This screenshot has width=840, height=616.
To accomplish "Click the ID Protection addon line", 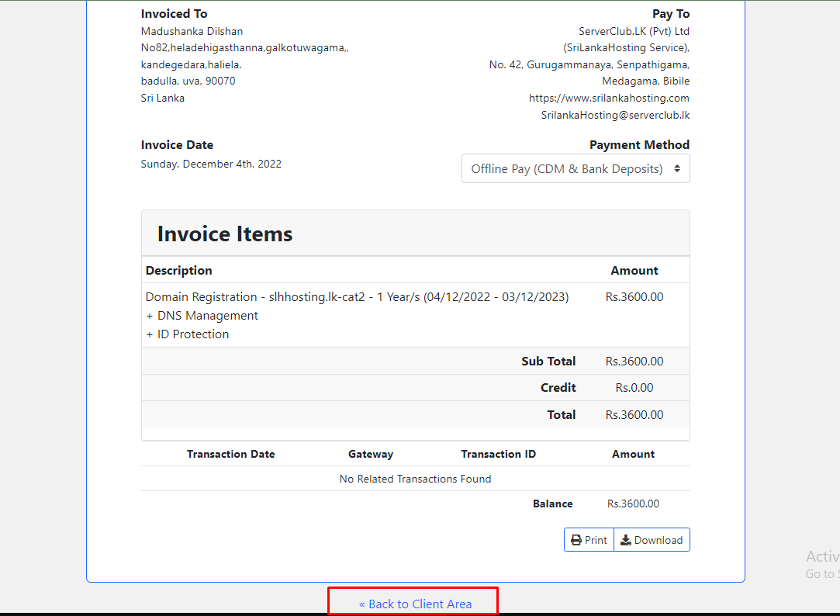I will (x=188, y=334).
